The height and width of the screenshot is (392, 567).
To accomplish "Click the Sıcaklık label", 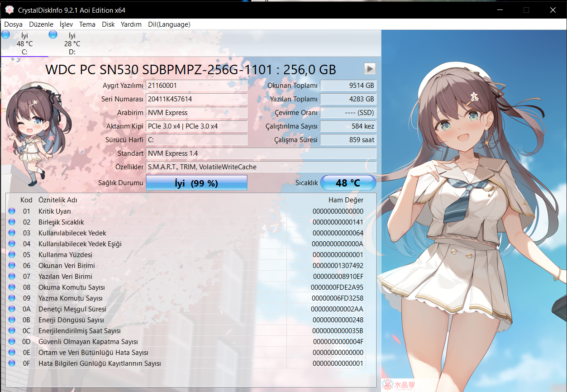I will pos(307,183).
